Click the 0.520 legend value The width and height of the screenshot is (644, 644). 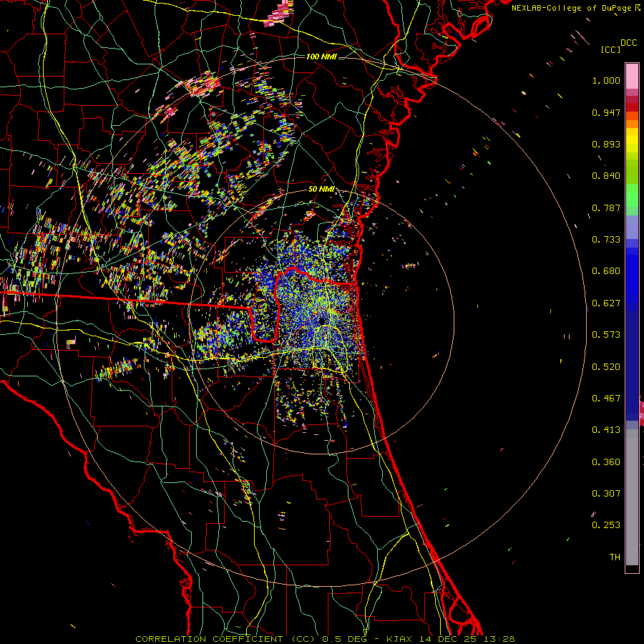606,367
